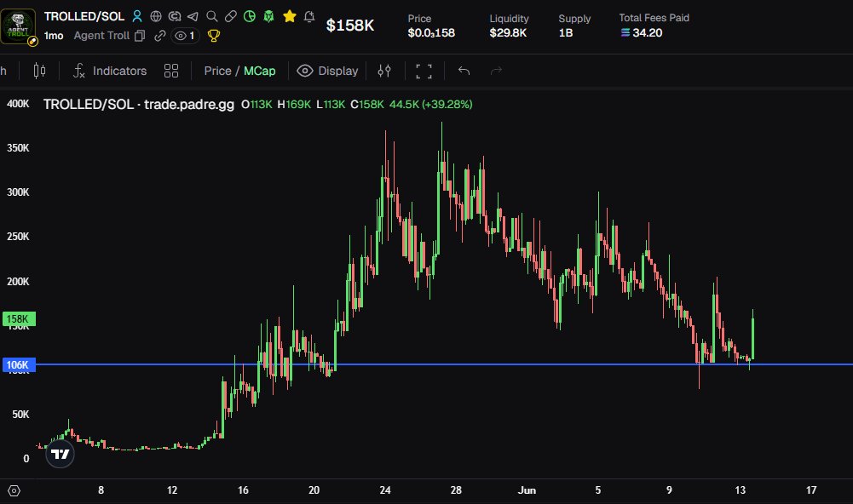Open the four-squares layout templates icon

pos(170,71)
